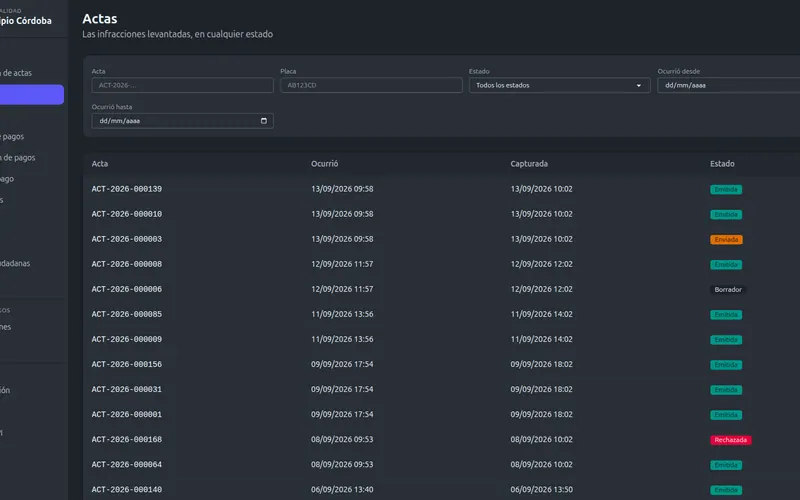The image size is (800, 500).
Task: Open acta ACT-2026-000139
Action: click(x=127, y=189)
